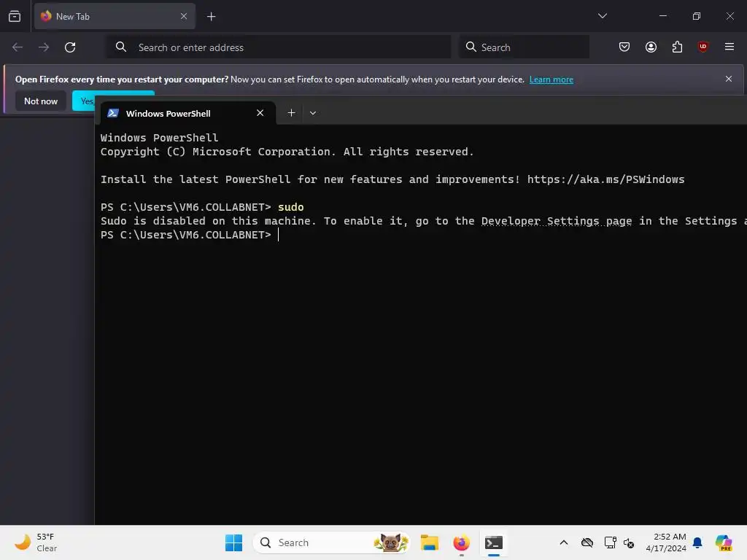This screenshot has height=560, width=747.
Task: Select the New Tab browser tab
Action: [x=115, y=16]
